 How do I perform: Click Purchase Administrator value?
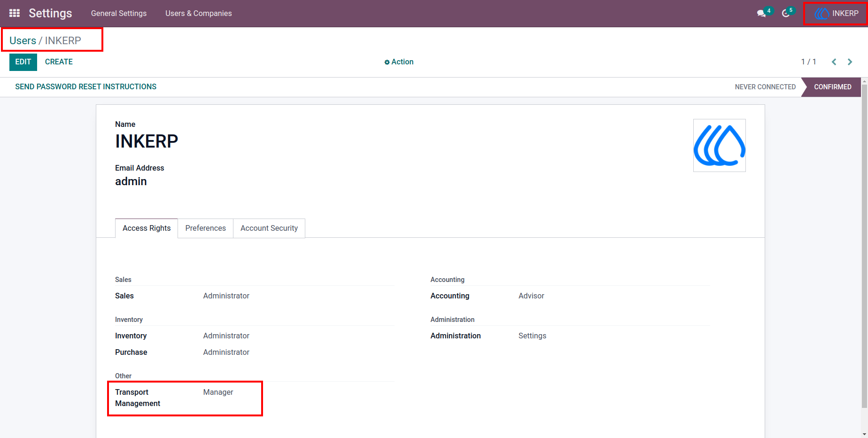226,352
